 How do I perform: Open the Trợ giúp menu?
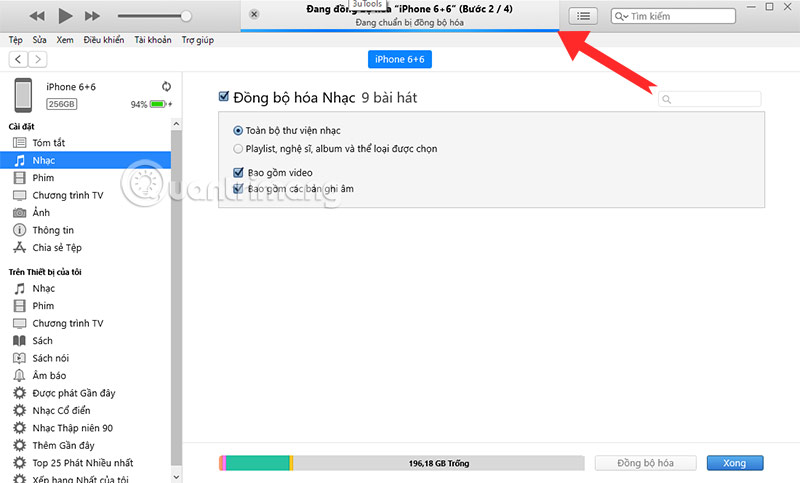(197, 40)
